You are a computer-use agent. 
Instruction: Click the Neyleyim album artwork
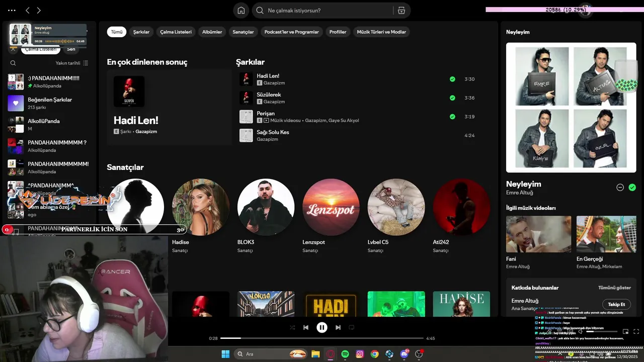tap(571, 108)
